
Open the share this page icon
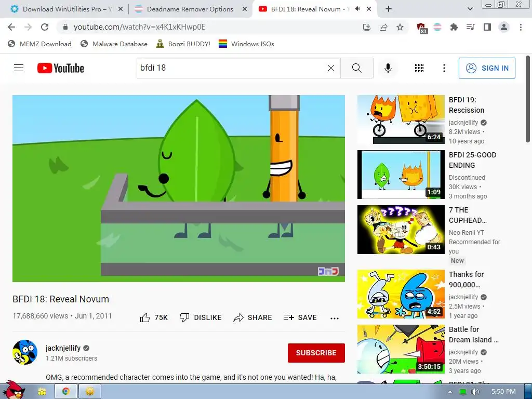click(383, 27)
